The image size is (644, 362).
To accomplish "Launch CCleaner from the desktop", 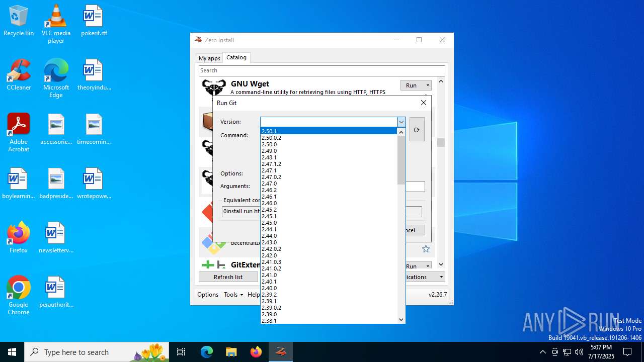I will (x=19, y=75).
